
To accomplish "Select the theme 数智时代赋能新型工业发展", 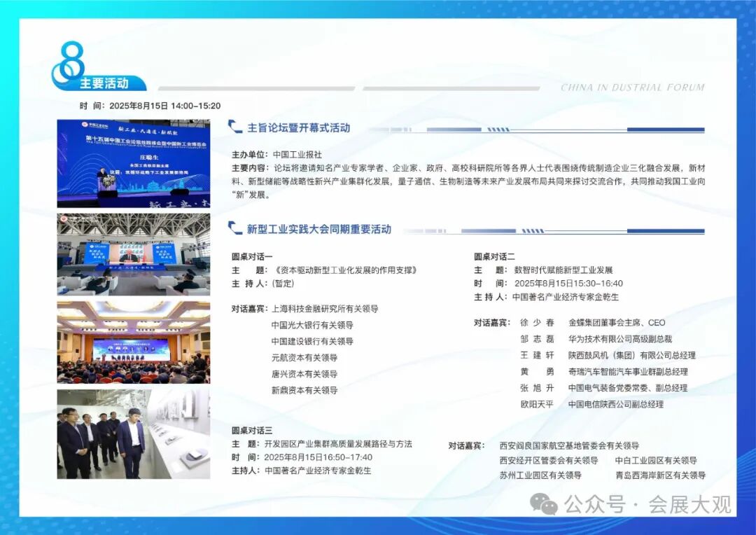I will 563,270.
